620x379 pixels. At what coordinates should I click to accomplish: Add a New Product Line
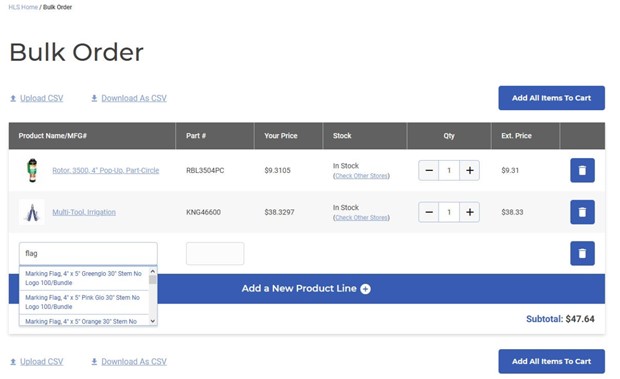click(306, 288)
